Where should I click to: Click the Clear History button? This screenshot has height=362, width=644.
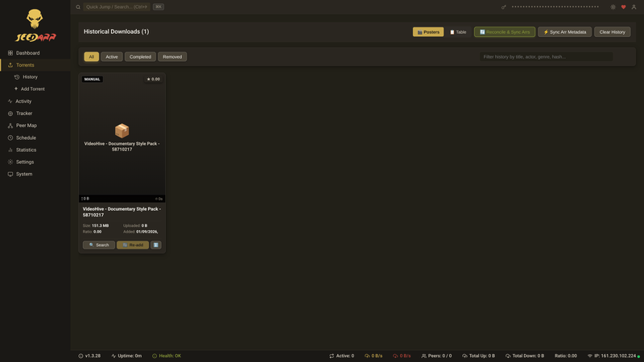(612, 32)
